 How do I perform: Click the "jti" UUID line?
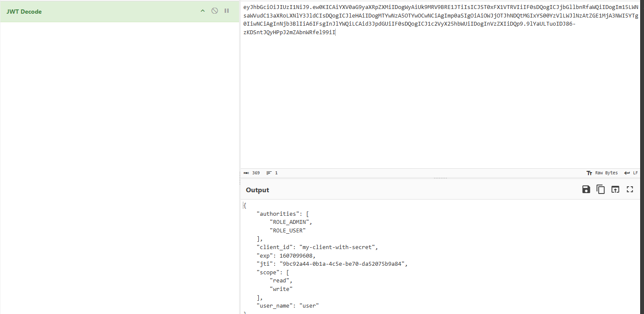[x=332, y=264]
